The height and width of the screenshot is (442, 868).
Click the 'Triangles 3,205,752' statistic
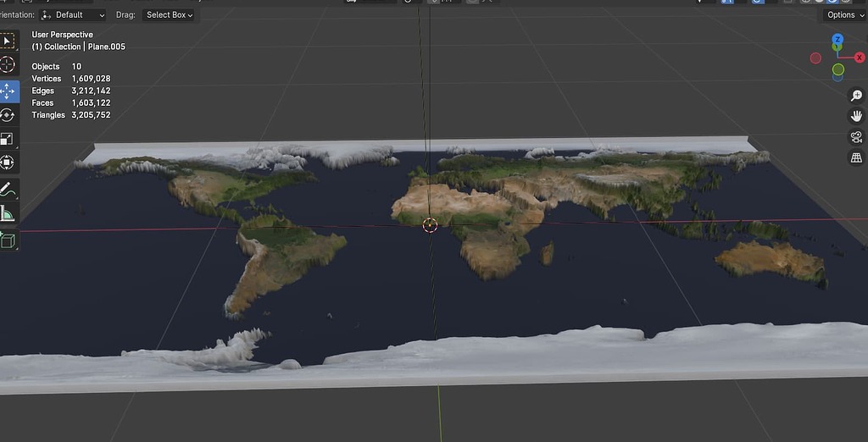point(71,115)
